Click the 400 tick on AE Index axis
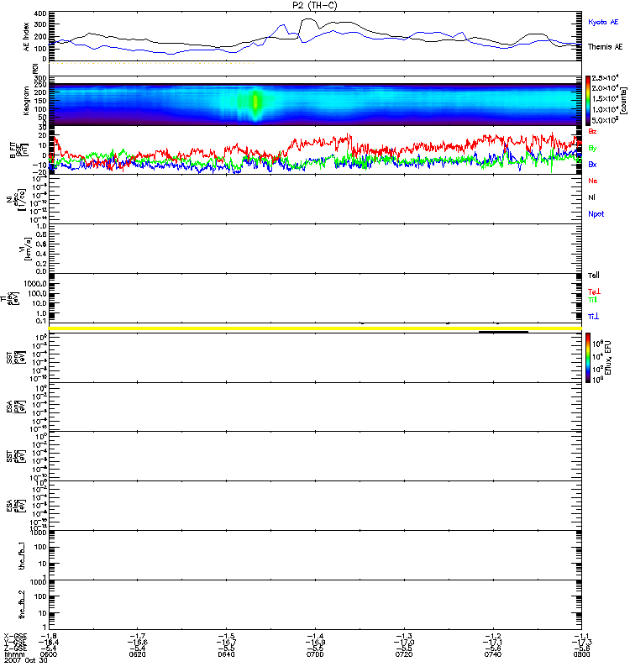Screen dimensions: 630x672 point(39,13)
